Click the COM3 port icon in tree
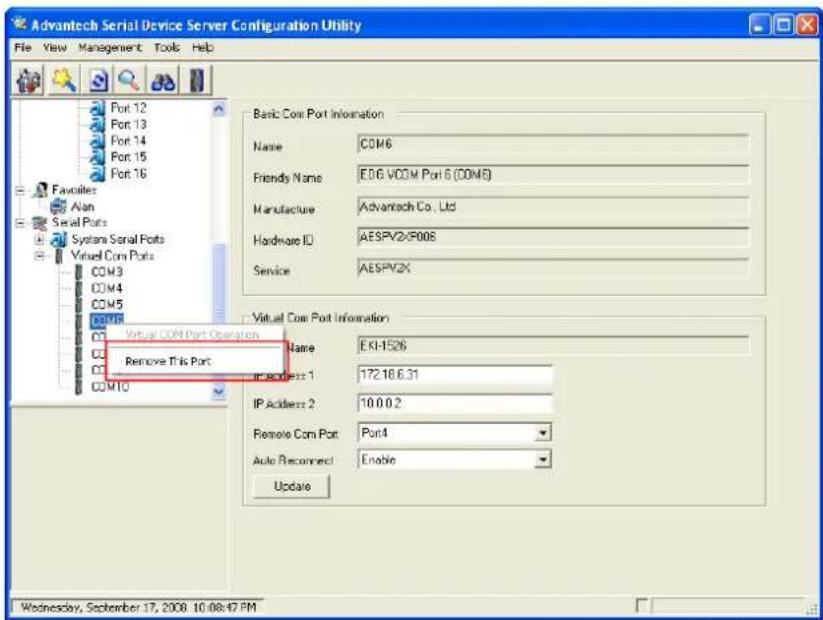 click(79, 272)
